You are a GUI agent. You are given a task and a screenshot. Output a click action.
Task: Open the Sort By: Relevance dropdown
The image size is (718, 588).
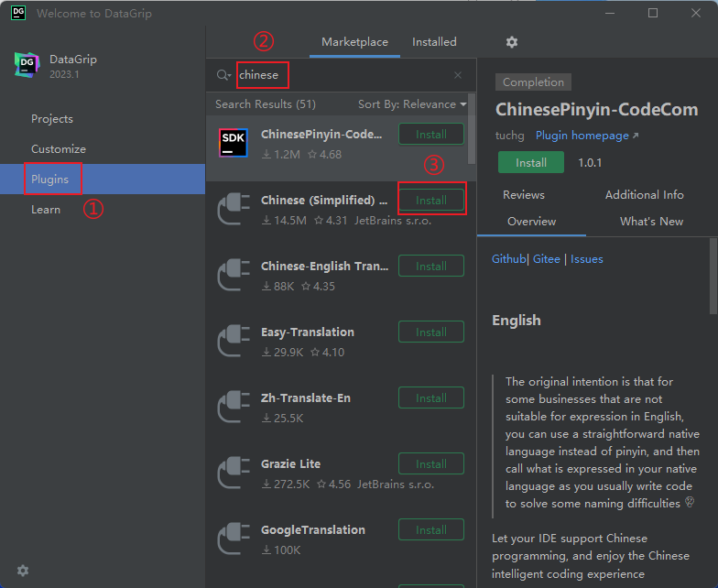click(412, 104)
